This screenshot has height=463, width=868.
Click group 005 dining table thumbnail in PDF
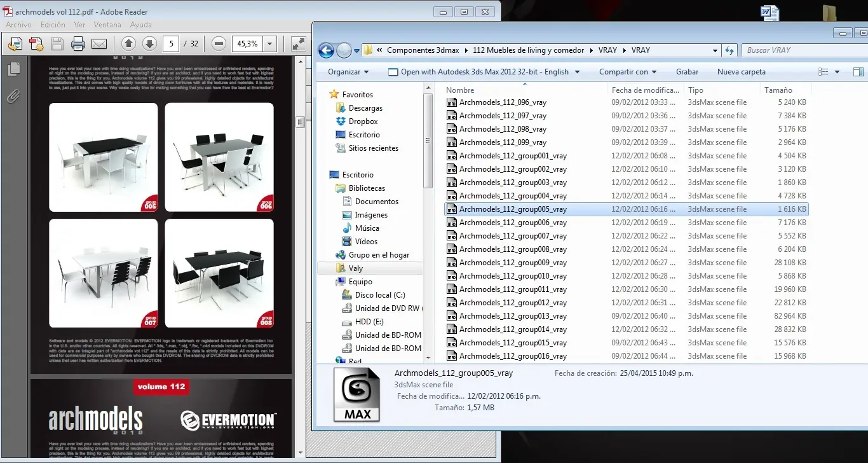(x=104, y=158)
